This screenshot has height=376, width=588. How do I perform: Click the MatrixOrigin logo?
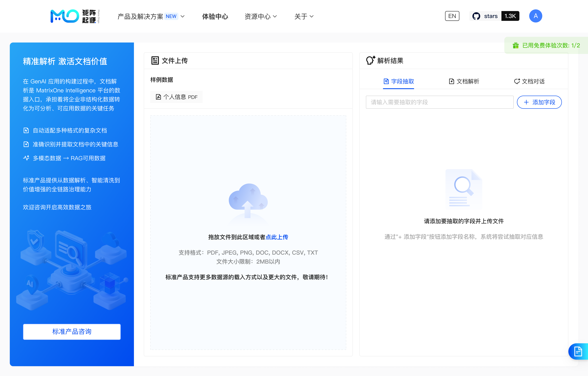point(74,16)
